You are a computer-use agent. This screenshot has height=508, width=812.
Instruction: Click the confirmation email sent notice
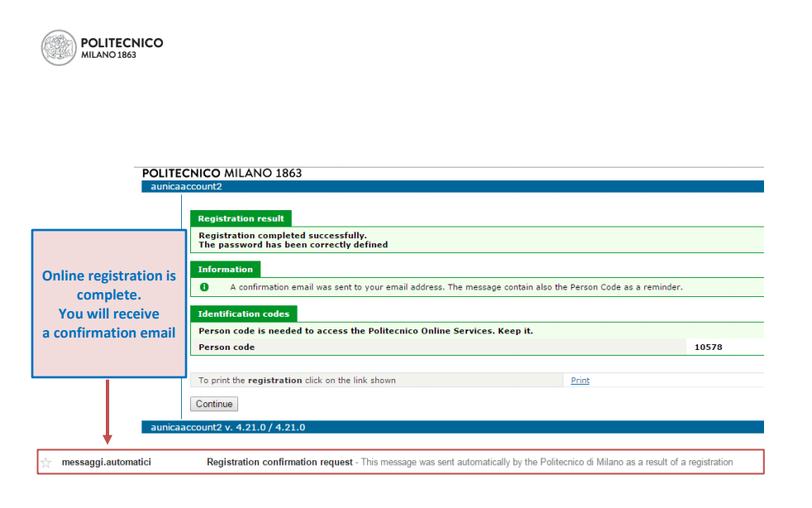coord(456,287)
